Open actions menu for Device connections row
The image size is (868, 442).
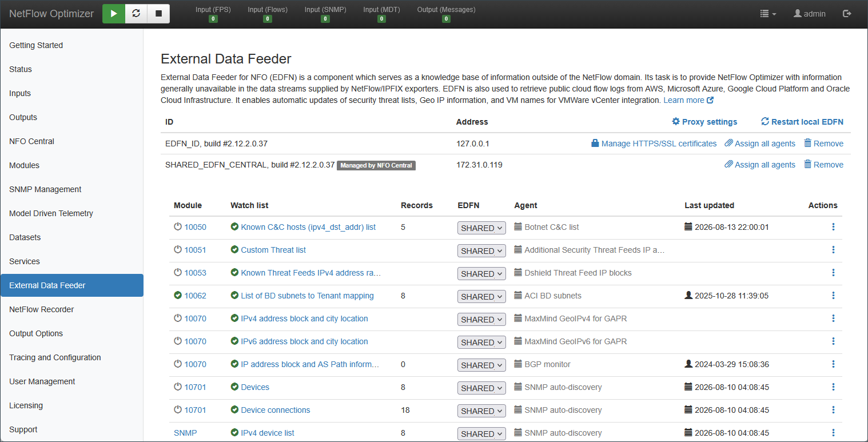(x=833, y=410)
